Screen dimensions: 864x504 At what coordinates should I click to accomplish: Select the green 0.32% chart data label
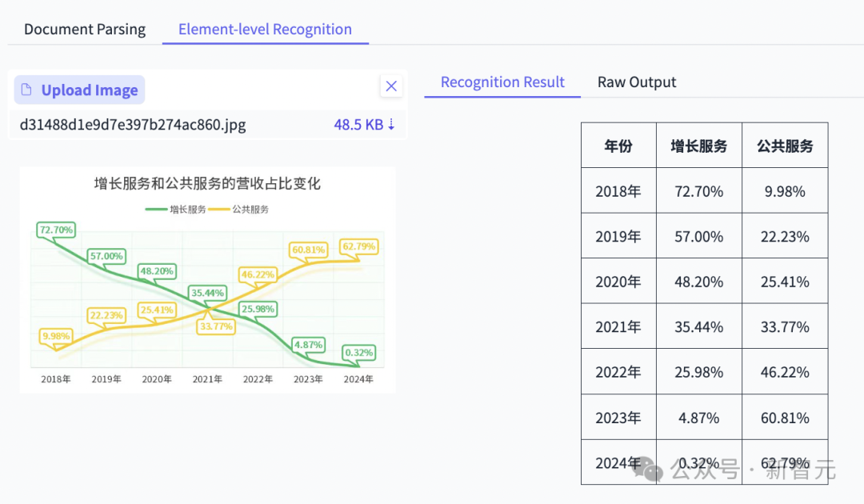[358, 353]
